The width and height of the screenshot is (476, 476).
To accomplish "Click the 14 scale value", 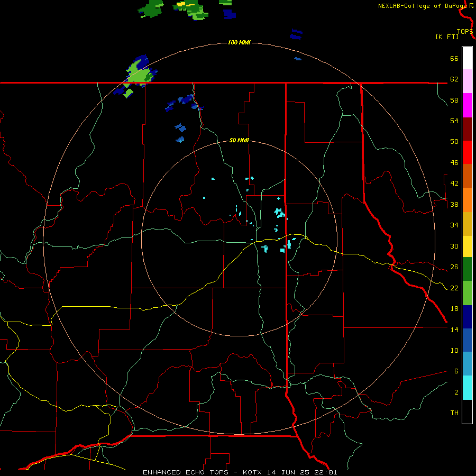I will pyautogui.click(x=454, y=329).
